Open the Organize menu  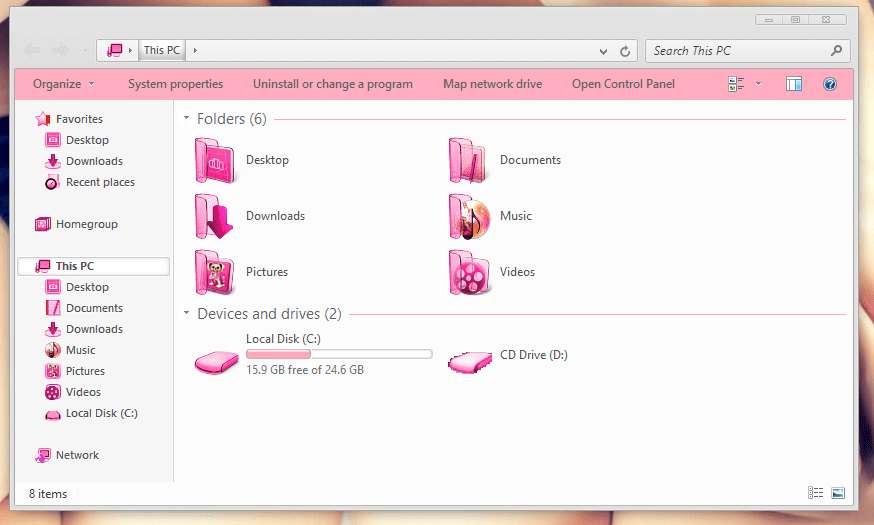click(63, 85)
